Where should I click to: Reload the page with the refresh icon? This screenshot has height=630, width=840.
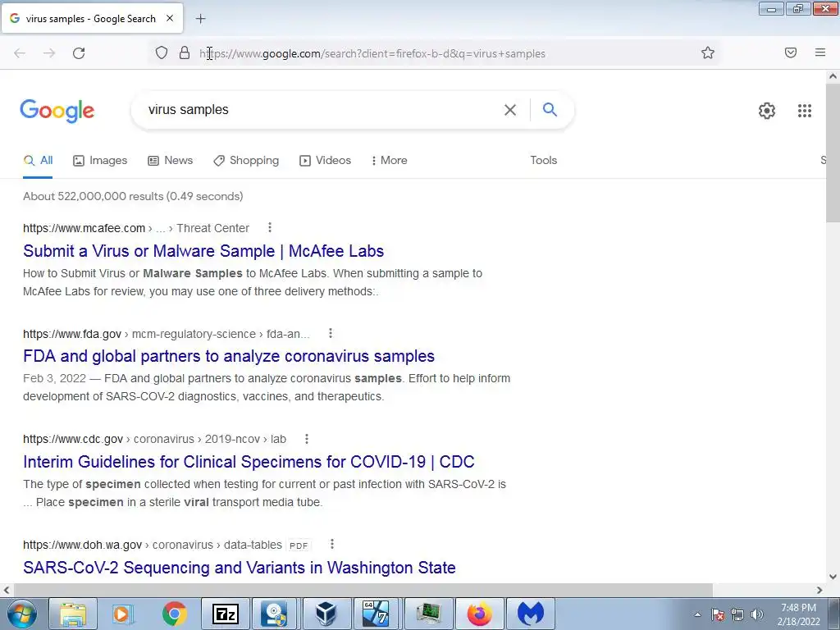point(79,53)
